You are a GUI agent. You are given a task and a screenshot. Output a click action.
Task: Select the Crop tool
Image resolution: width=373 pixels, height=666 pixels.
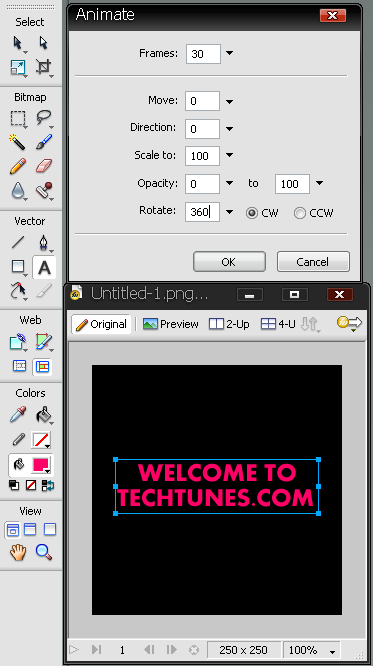pos(43,67)
